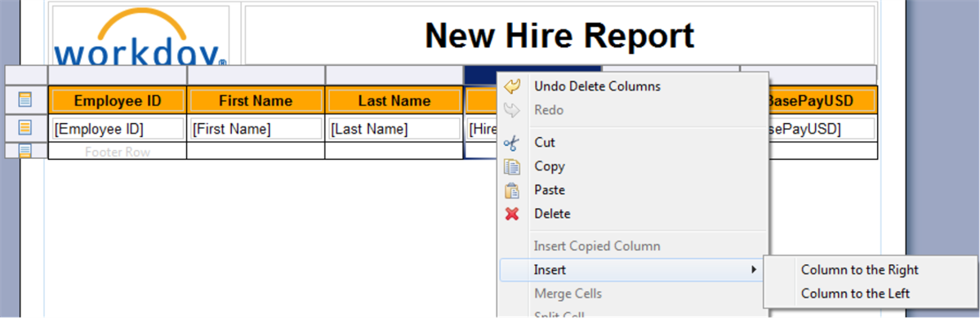Select the footer row handle icon
The width and height of the screenshot is (980, 318).
point(25,151)
